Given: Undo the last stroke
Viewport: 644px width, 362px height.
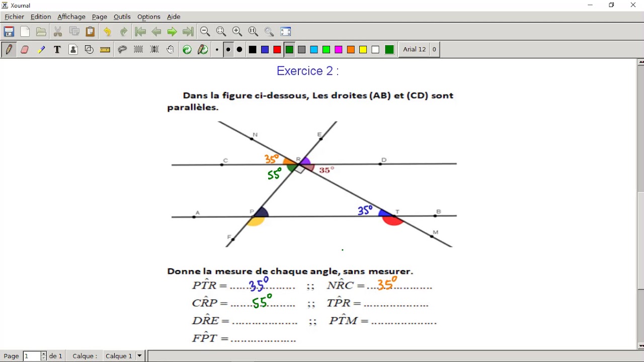Looking at the screenshot, I should 107,32.
